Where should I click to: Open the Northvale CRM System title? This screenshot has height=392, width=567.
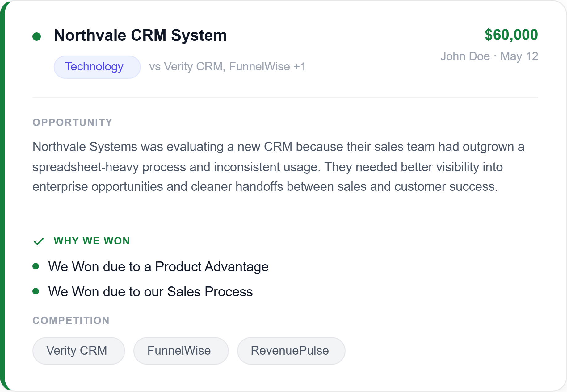tap(140, 35)
